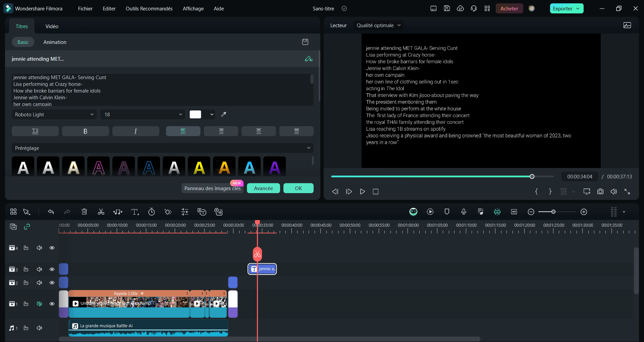Hide video track 3 with eye icon

coord(52,269)
